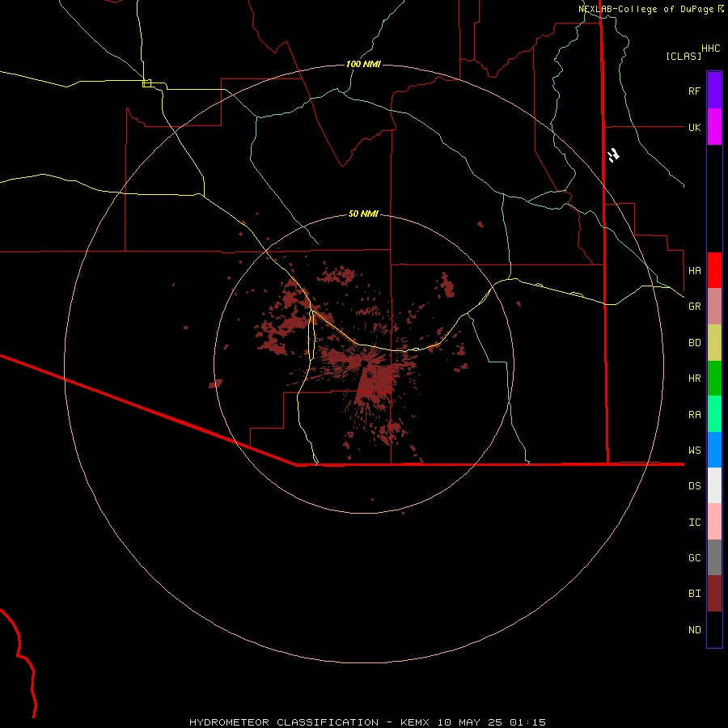Select the yellow BD legend color swatch
This screenshot has width=728, height=728.
click(714, 343)
